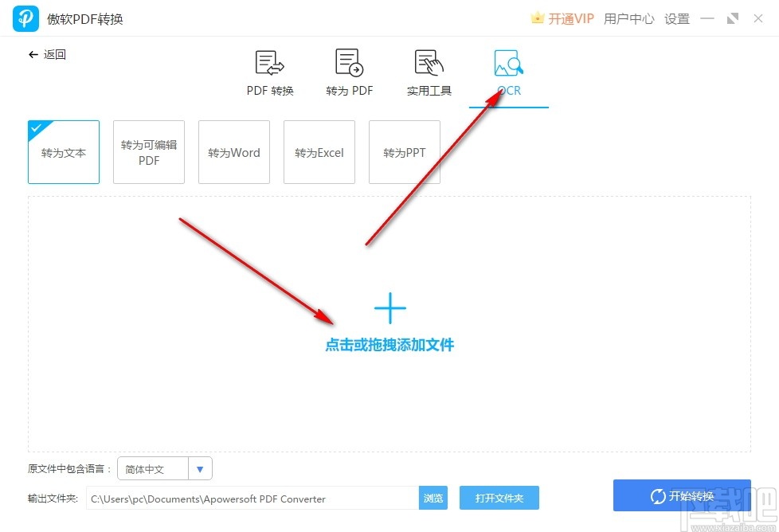Open the 用户中心 user center
This screenshot has width=779, height=532.
tap(628, 18)
